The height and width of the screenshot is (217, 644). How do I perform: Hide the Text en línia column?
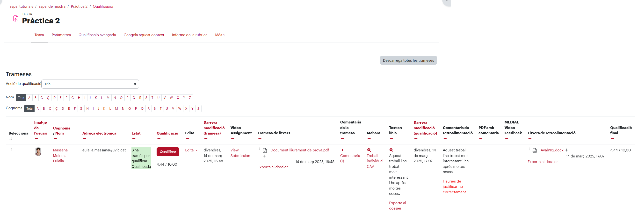pos(391,139)
